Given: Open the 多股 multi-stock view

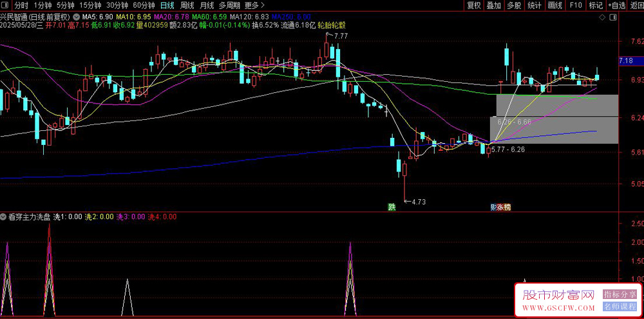Looking at the screenshot, I should [514, 5].
